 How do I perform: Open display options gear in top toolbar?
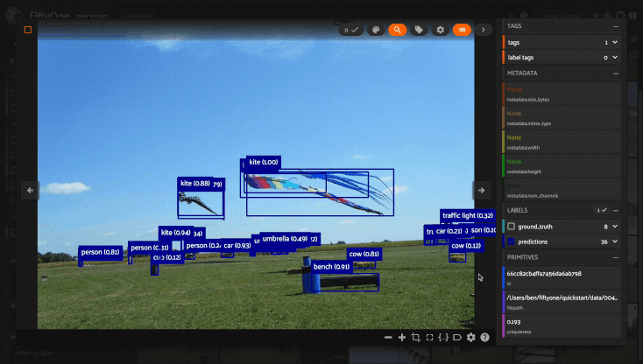[441, 30]
